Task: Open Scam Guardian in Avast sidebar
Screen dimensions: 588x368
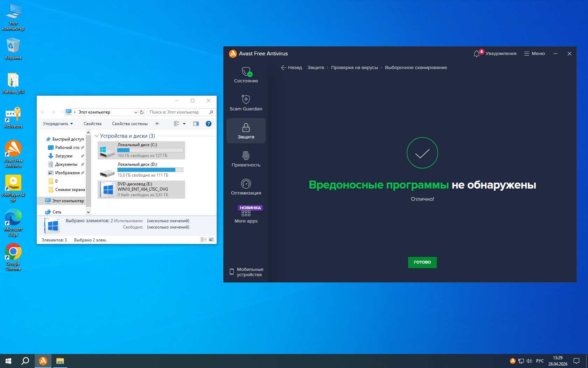Action: click(x=246, y=103)
